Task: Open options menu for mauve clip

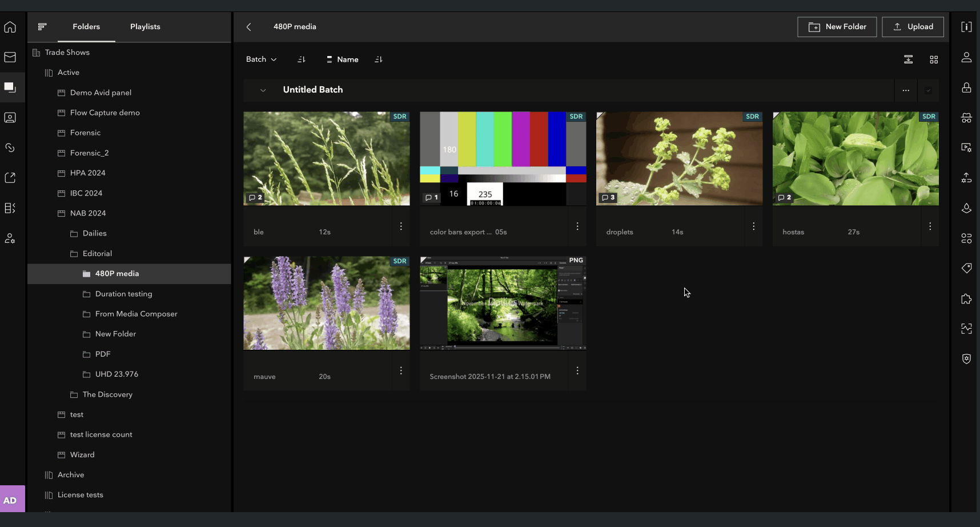Action: 401,371
